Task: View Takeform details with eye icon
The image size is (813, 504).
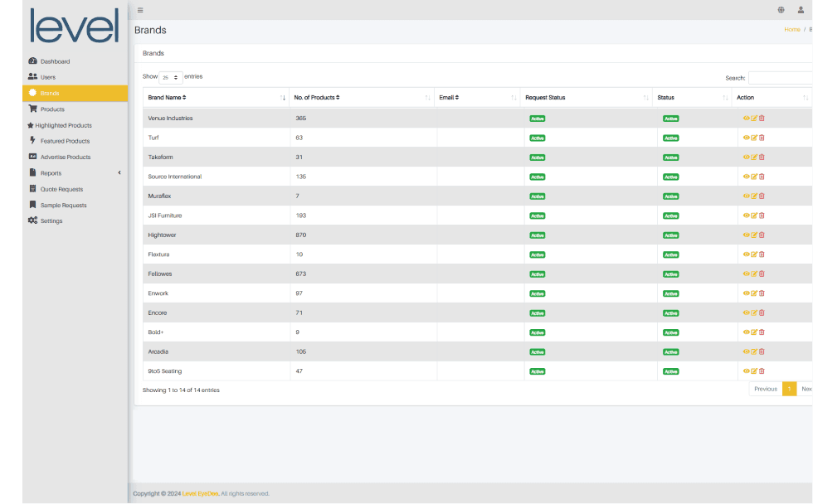Action: coord(746,157)
